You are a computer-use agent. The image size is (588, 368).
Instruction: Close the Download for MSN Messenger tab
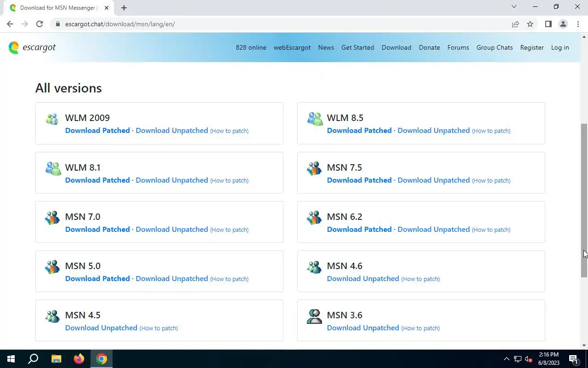(107, 8)
